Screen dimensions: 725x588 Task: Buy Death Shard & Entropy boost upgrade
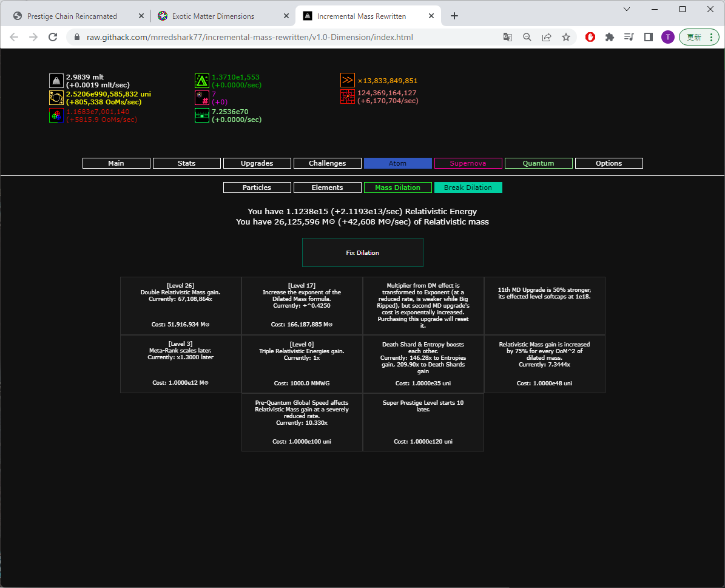tap(423, 364)
